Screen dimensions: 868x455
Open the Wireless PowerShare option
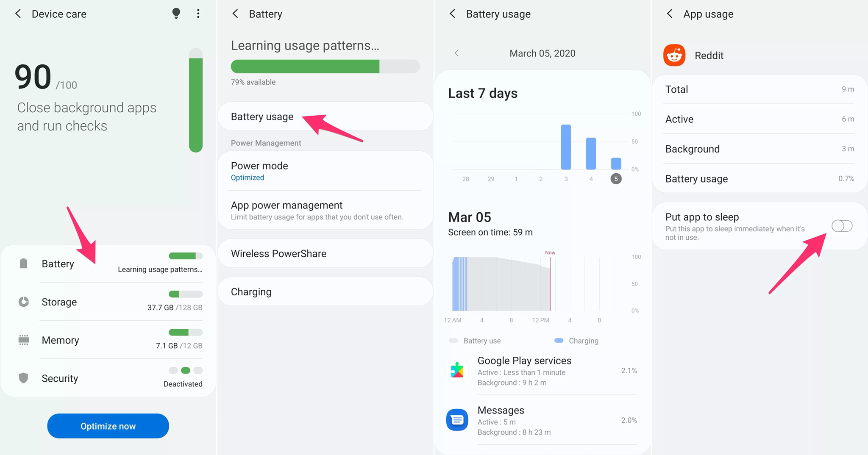(x=325, y=253)
